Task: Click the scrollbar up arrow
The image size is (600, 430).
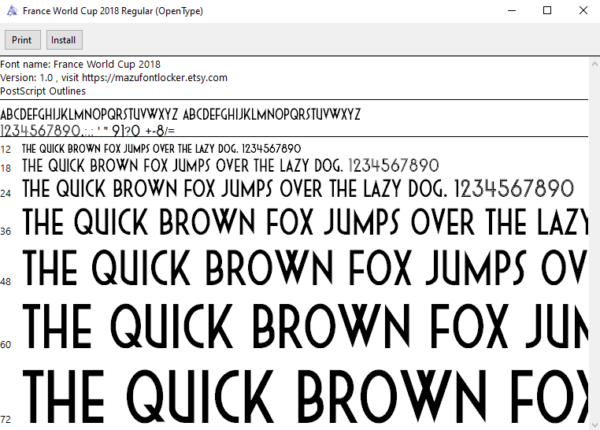Action: [595, 64]
